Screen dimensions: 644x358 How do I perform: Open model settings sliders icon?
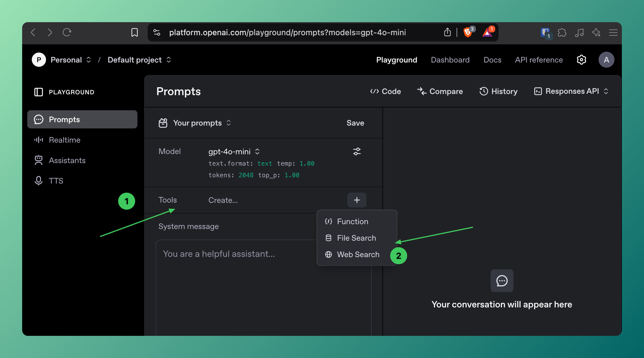tap(357, 151)
